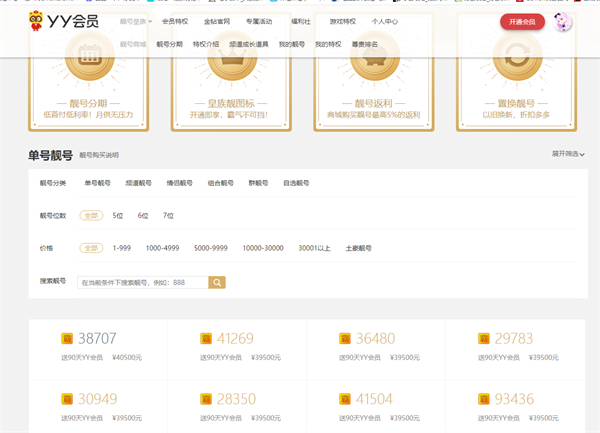This screenshot has height=433, width=600.
Task: Select the 群靓号 category tab
Action: pos(258,183)
